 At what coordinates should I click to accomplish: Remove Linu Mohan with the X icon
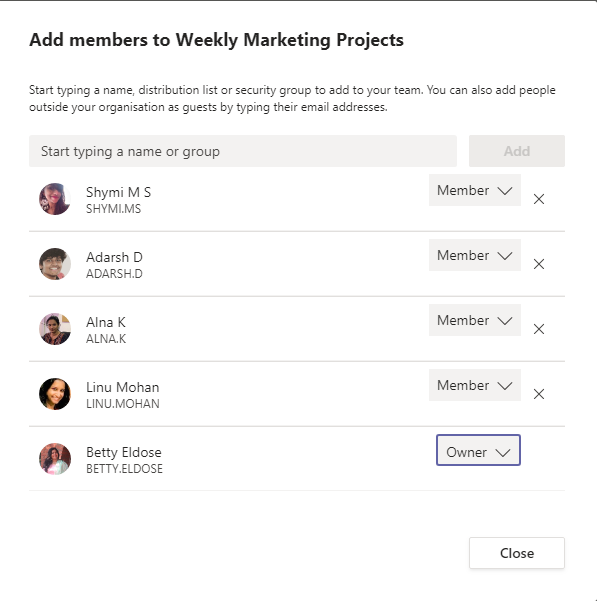point(539,394)
